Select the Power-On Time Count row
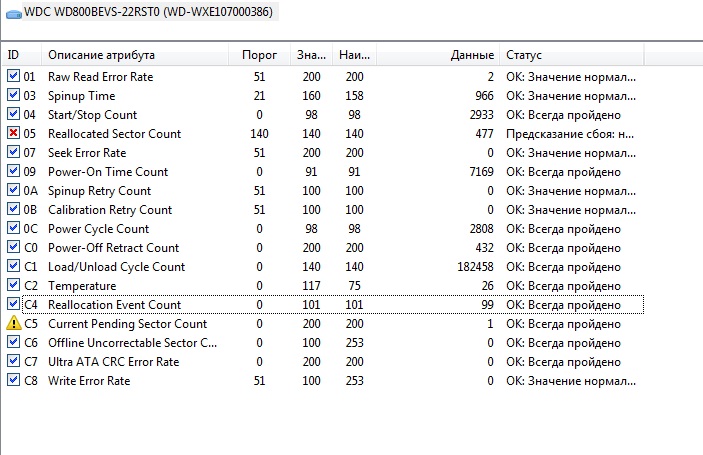This screenshot has height=455, width=703. click(x=108, y=172)
